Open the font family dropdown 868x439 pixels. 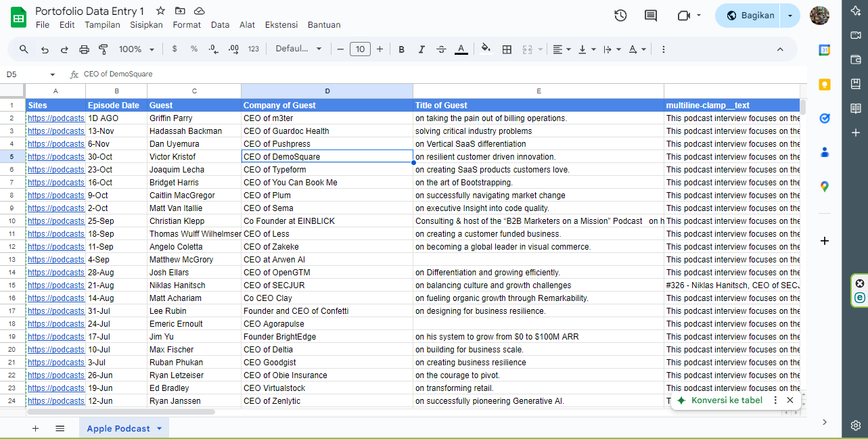tap(298, 49)
